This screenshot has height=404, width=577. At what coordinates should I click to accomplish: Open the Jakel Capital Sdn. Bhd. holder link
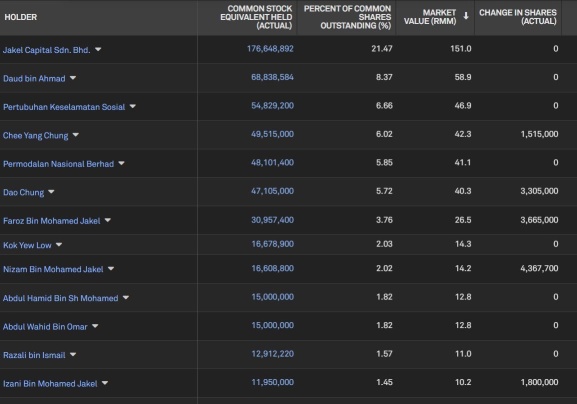[46, 50]
